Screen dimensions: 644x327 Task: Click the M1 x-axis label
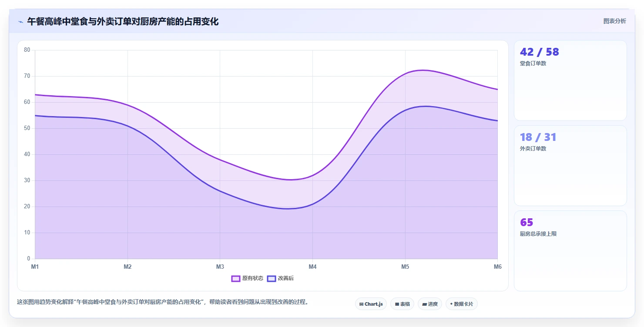pos(35,267)
